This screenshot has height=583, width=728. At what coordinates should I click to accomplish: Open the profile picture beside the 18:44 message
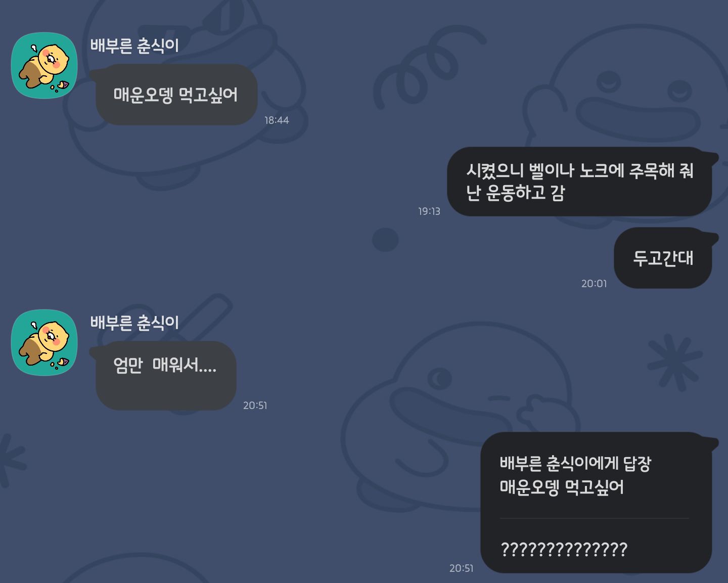44,66
